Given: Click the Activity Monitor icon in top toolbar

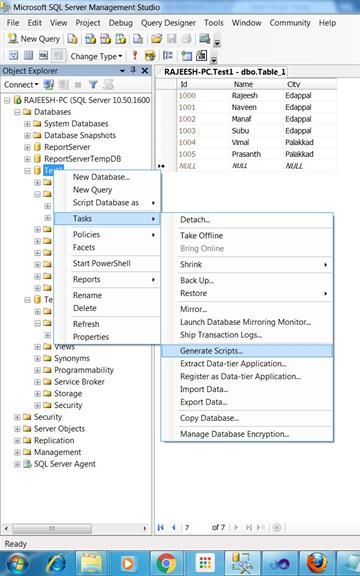Looking at the screenshot, I should pyautogui.click(x=204, y=39).
